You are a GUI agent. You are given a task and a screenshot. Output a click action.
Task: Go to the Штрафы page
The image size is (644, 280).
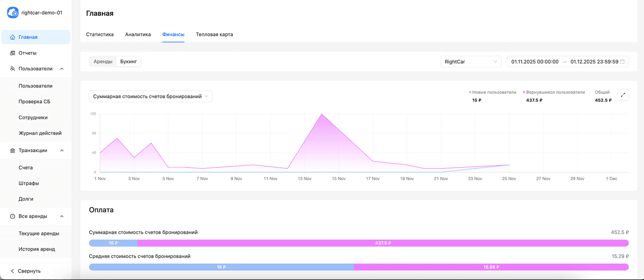29,183
